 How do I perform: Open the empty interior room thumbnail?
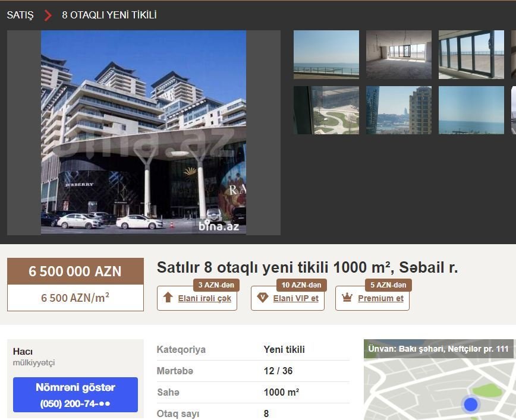[x=399, y=55]
